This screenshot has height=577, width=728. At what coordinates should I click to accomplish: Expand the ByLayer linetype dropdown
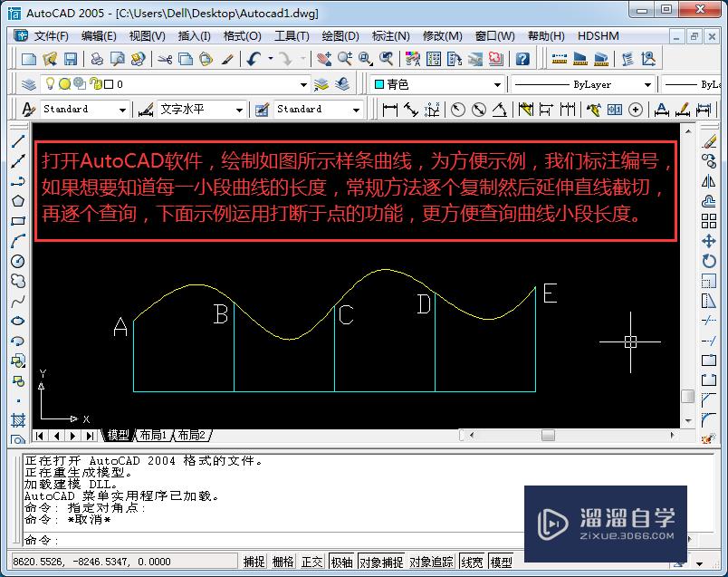pyautogui.click(x=650, y=83)
